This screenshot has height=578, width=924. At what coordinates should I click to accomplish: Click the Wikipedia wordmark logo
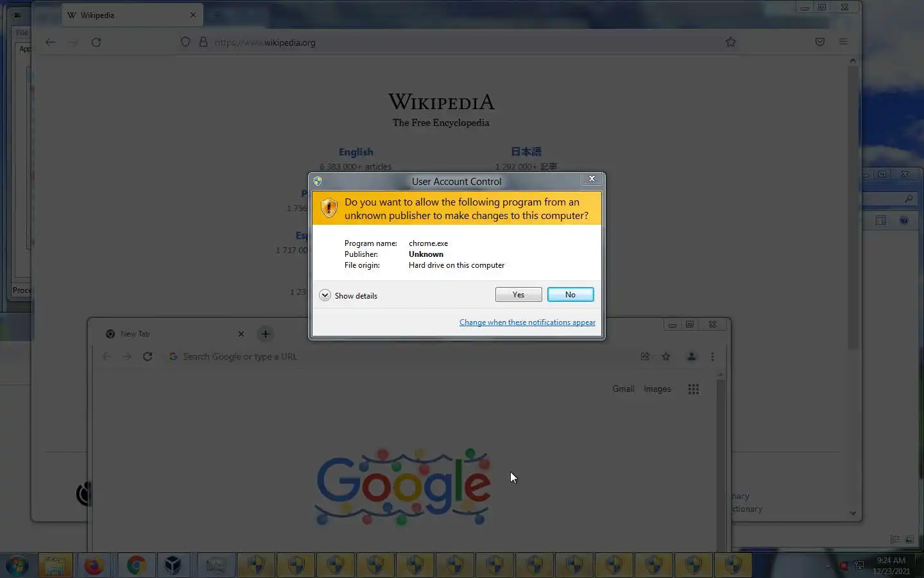(441, 102)
